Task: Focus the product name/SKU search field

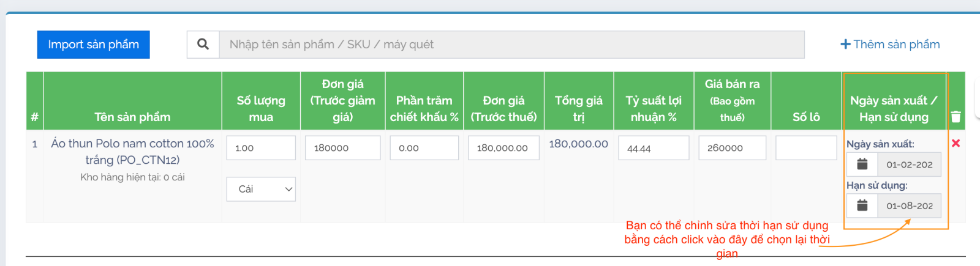Action: [511, 45]
